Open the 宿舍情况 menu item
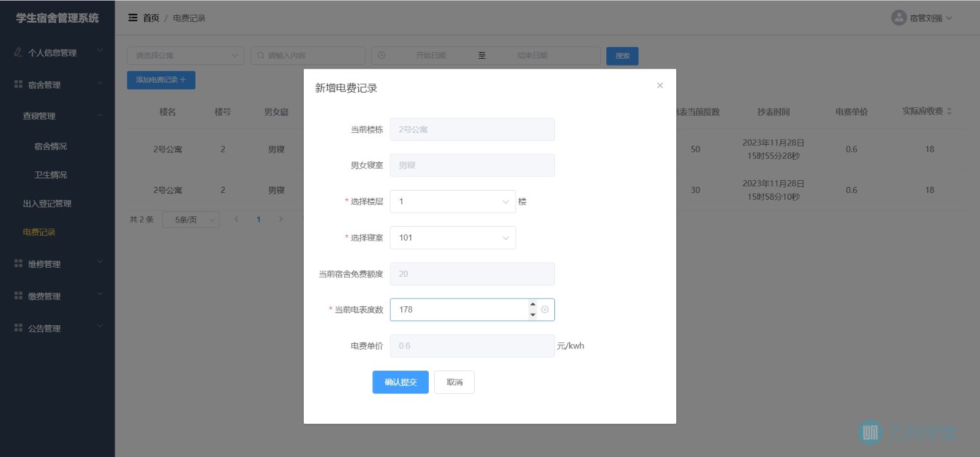The width and height of the screenshot is (980, 457). 50,146
